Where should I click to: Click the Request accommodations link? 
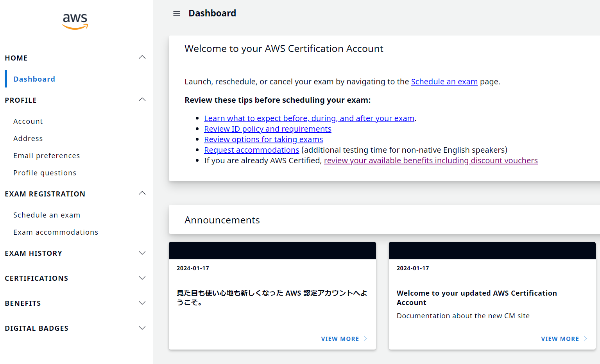pyautogui.click(x=252, y=150)
